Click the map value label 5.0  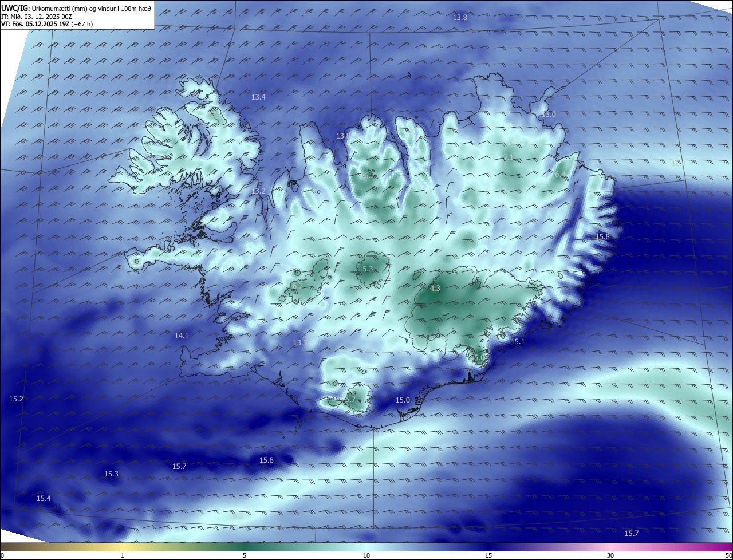[x=479, y=358]
